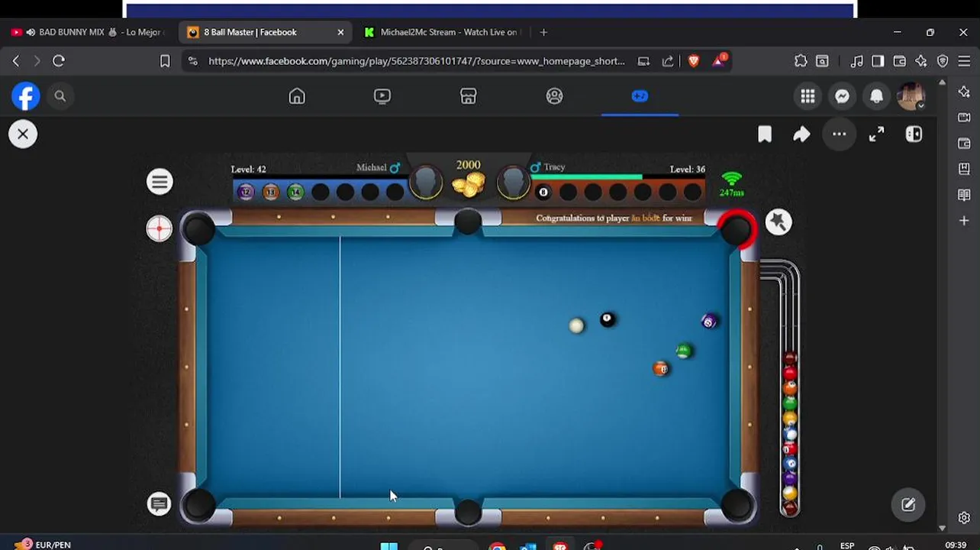
Task: Open the three-dots more options menu
Action: click(840, 134)
